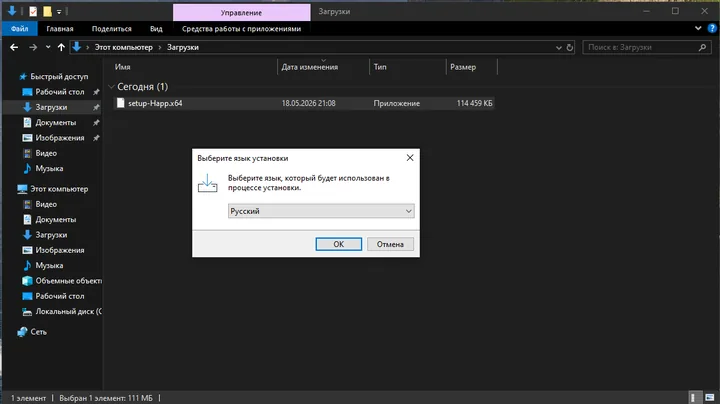
Task: Open pinned Рабочий стол in quick access
Action: (x=60, y=92)
